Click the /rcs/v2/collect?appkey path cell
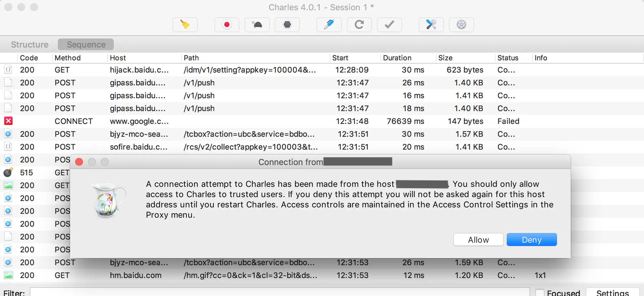The width and height of the screenshot is (644, 296). 251,147
